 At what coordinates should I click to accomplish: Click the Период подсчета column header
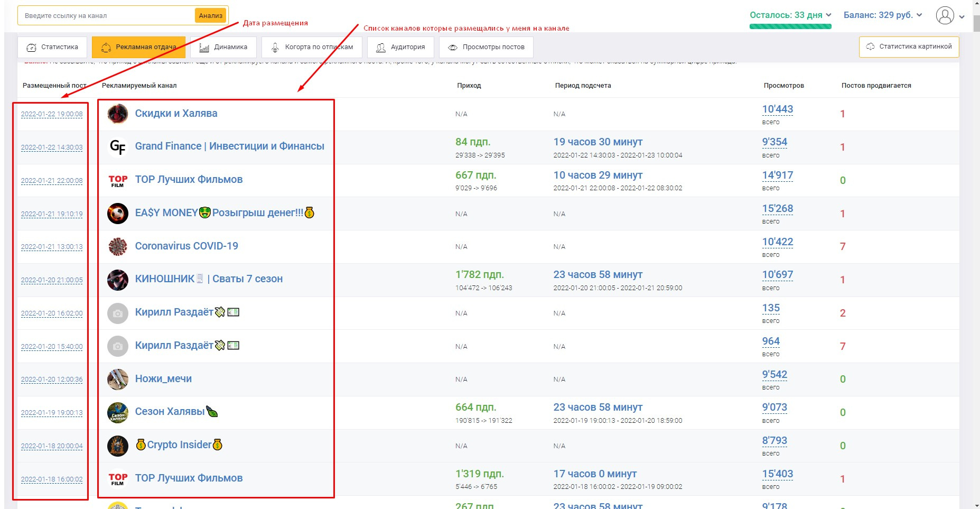[x=583, y=85]
